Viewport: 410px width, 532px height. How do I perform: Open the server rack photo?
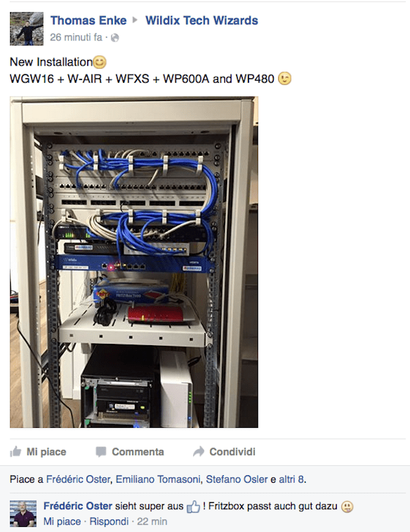(134, 262)
